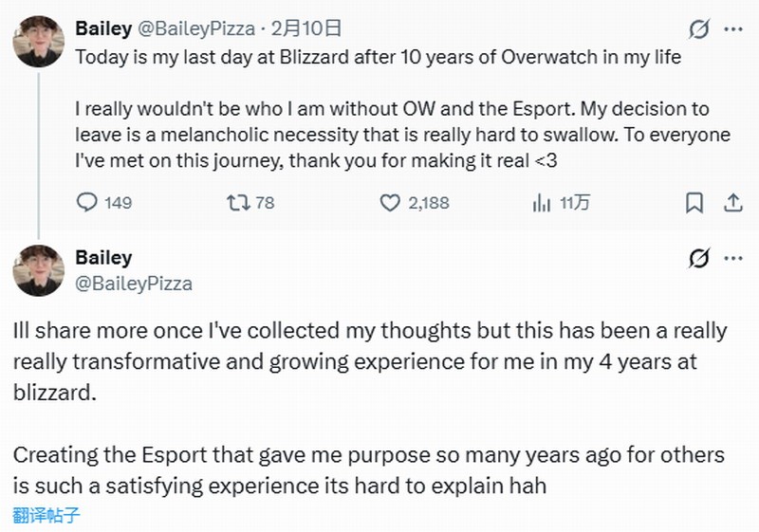Viewport: 759px width, 532px height.
Task: Click the retweet icon showing 78
Action: [236, 202]
